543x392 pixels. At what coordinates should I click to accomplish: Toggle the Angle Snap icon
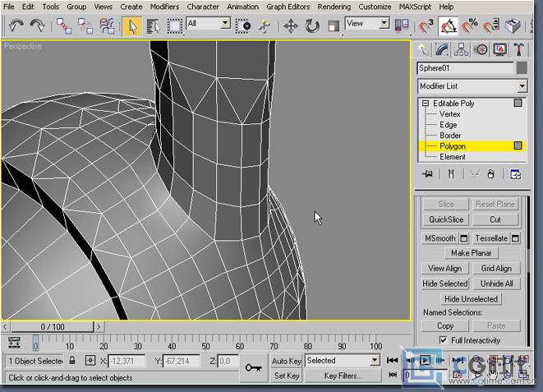point(448,26)
